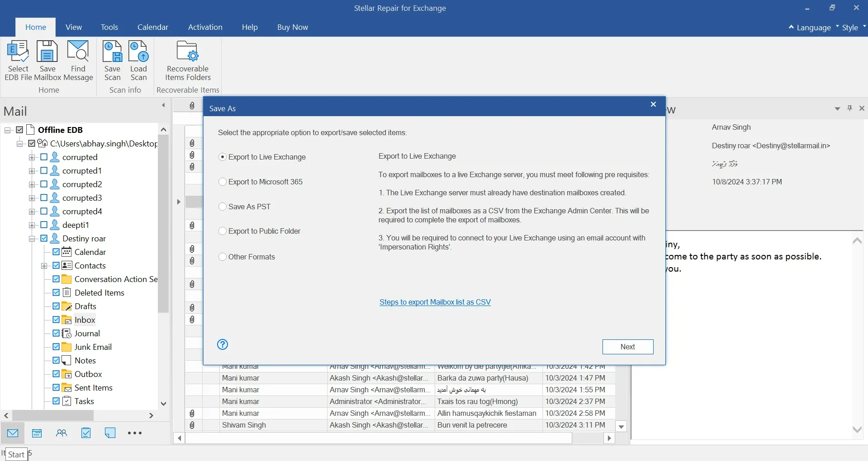
Task: Click help question mark in Save As dialog
Action: pyautogui.click(x=223, y=344)
